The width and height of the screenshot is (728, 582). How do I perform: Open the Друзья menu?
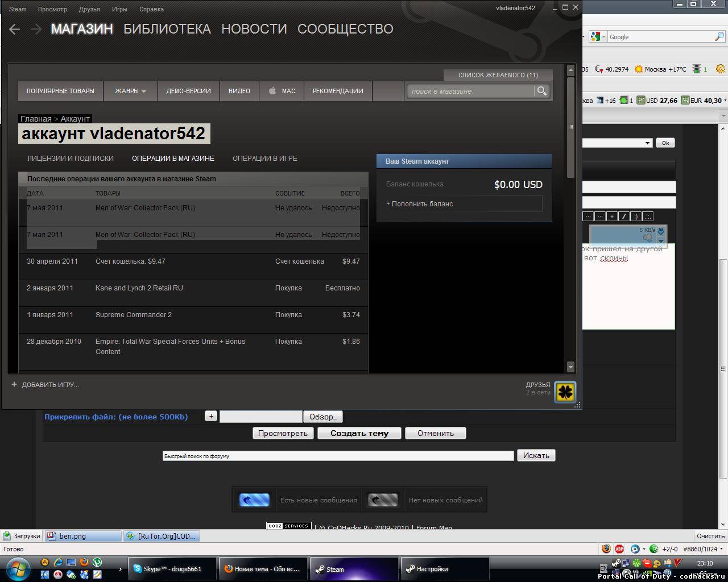[x=89, y=9]
